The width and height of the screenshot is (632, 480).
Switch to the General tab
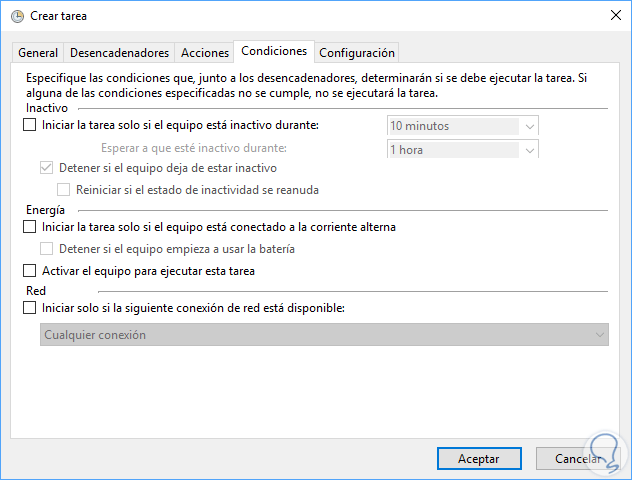pyautogui.click(x=38, y=53)
